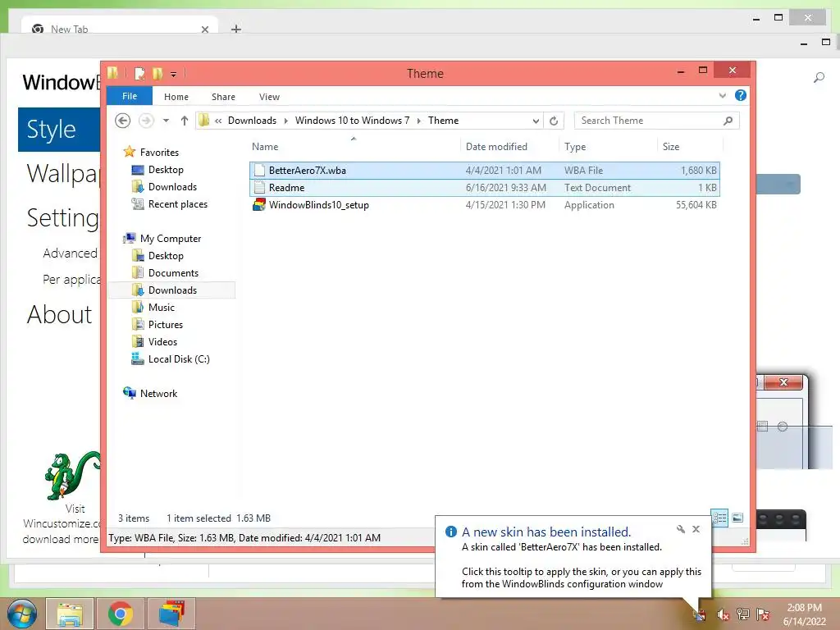Open File Explorer from taskbar
Image resolution: width=840 pixels, height=630 pixels.
(x=70, y=614)
